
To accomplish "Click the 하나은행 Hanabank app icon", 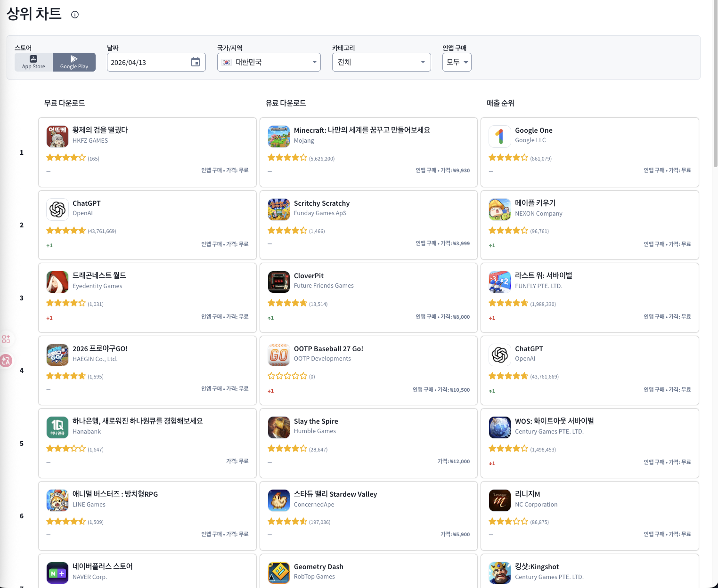I will tap(57, 427).
